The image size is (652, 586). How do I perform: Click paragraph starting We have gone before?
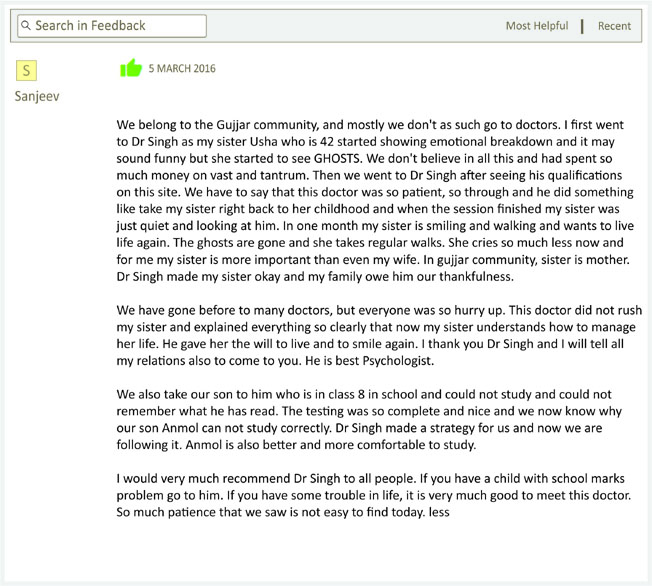379,335
